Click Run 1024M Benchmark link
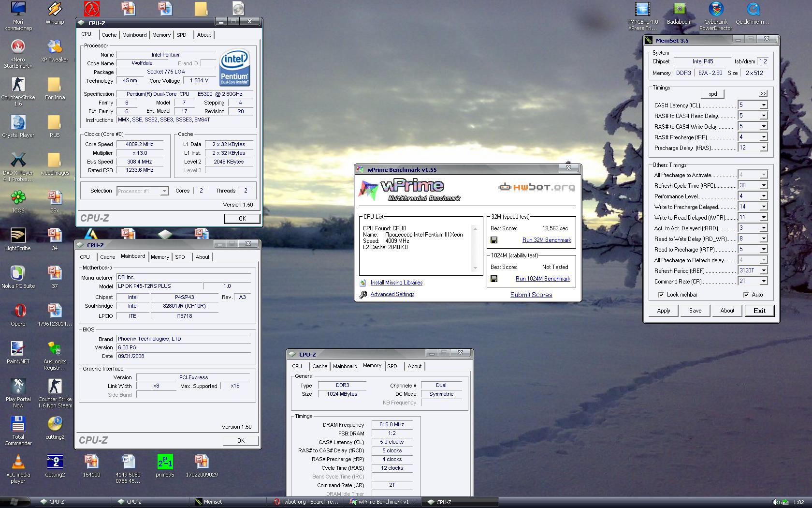 543,279
